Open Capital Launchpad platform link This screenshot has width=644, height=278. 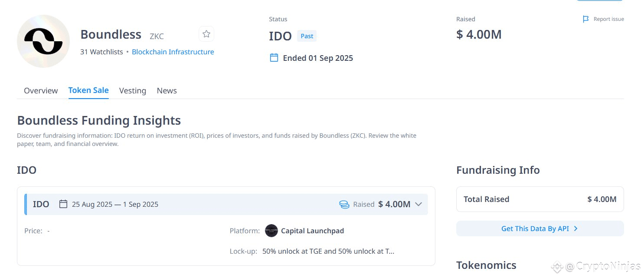[x=312, y=231]
